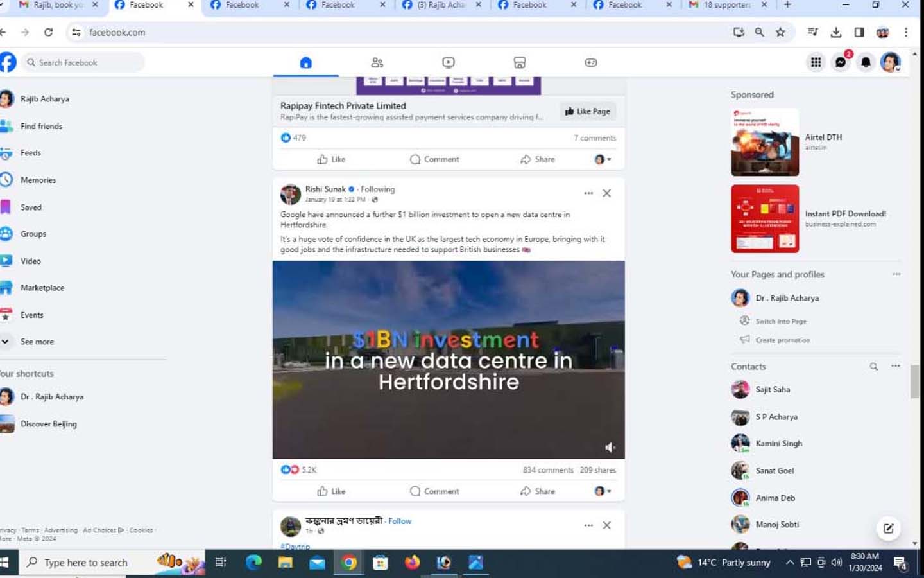Open identity selector dropdown on Rishi Sunak post
The image size is (924, 578).
(x=603, y=491)
